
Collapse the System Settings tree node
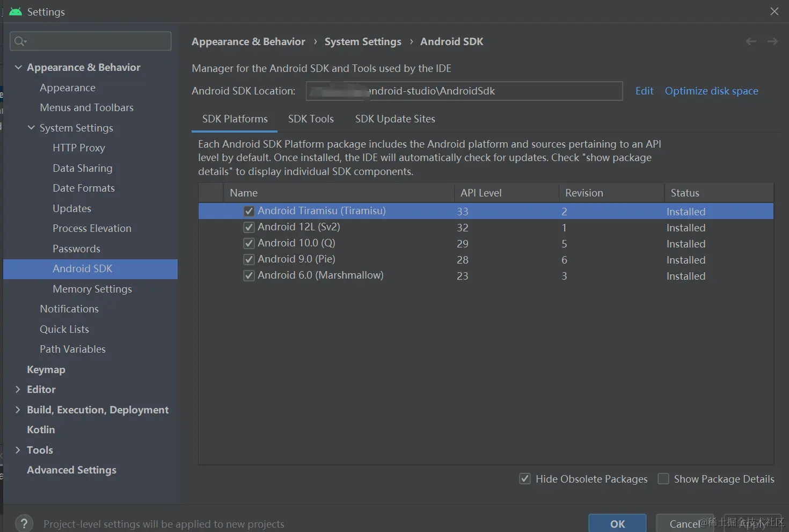31,128
